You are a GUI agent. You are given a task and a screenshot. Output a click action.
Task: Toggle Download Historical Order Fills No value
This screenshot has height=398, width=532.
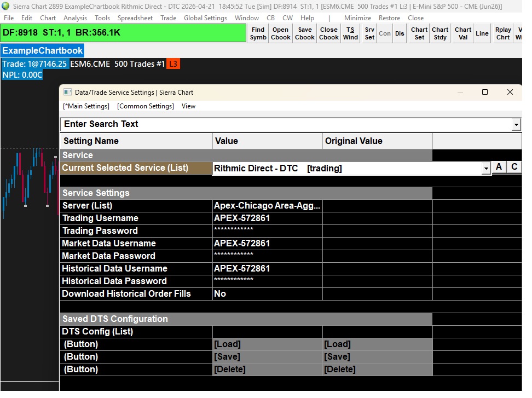click(x=267, y=293)
